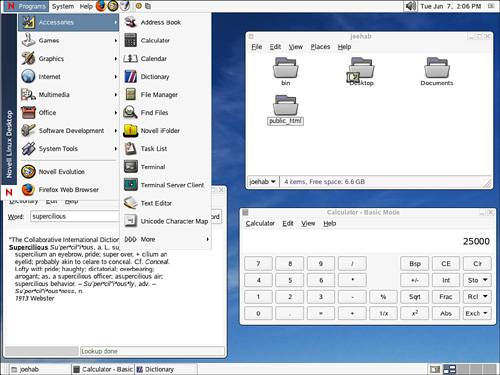Open Terminal Server Client

pos(166,185)
